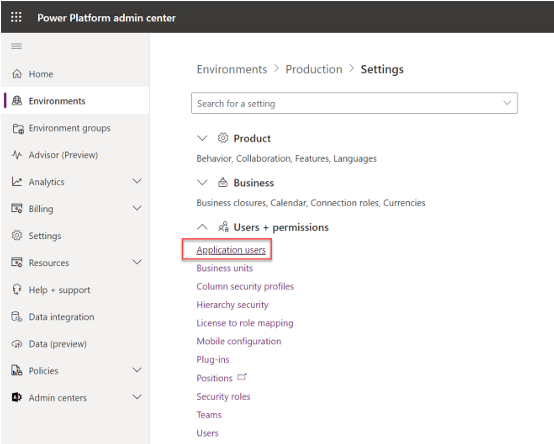Open Column security profiles link
The image size is (554, 444).
tap(245, 286)
